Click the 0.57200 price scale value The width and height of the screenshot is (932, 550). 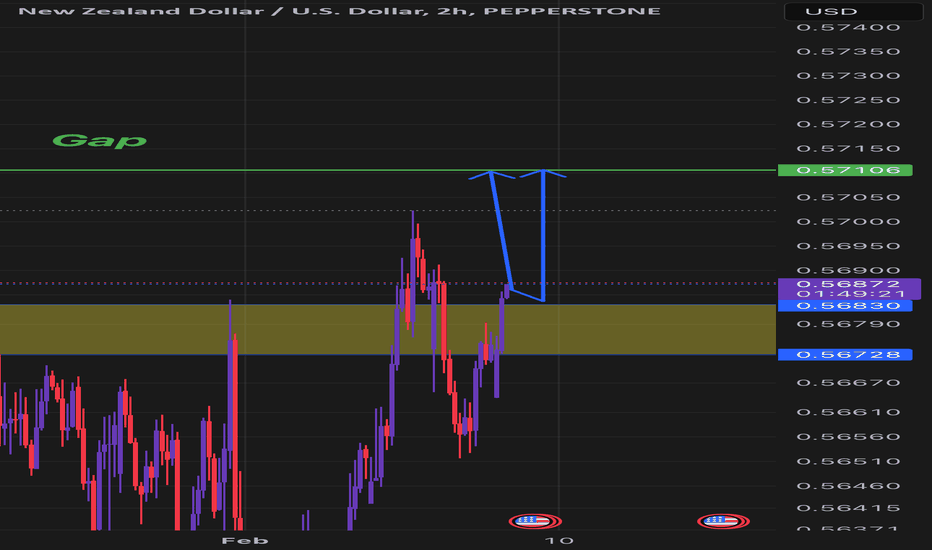pos(848,124)
